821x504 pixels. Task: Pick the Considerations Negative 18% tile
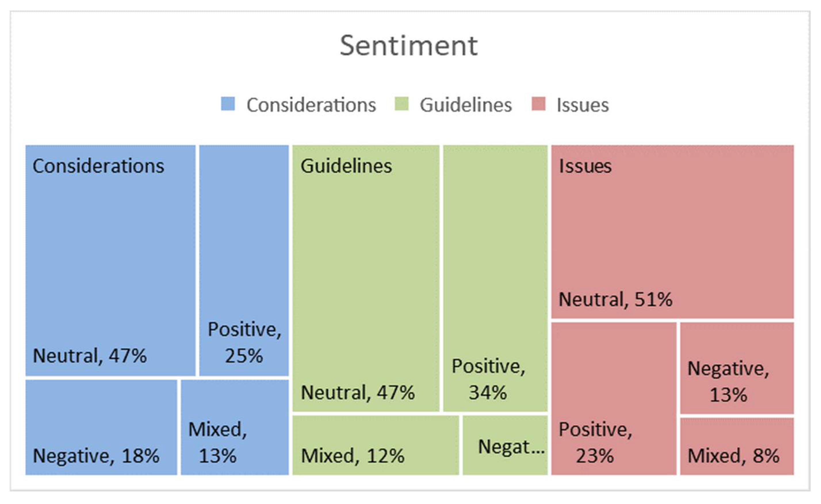[101, 427]
